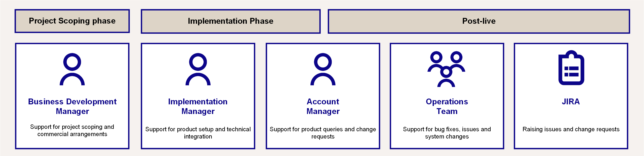Select the Project Scoping phase header
This screenshot has width=644, height=156.
tap(72, 21)
